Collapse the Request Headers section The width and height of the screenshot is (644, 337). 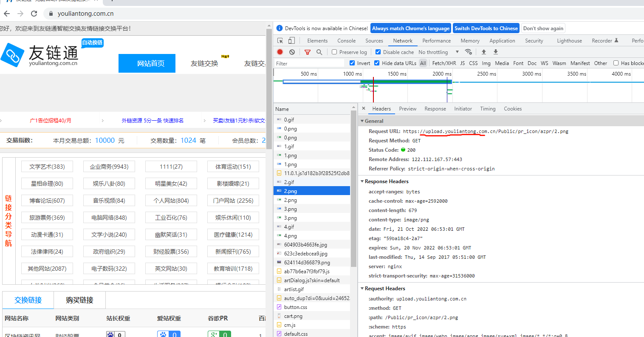[362, 289]
